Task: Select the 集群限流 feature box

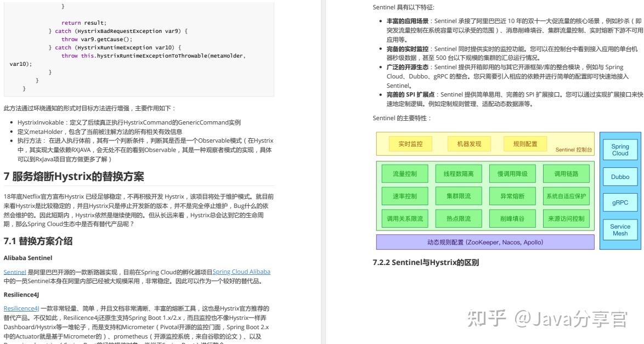Action: tap(459, 196)
